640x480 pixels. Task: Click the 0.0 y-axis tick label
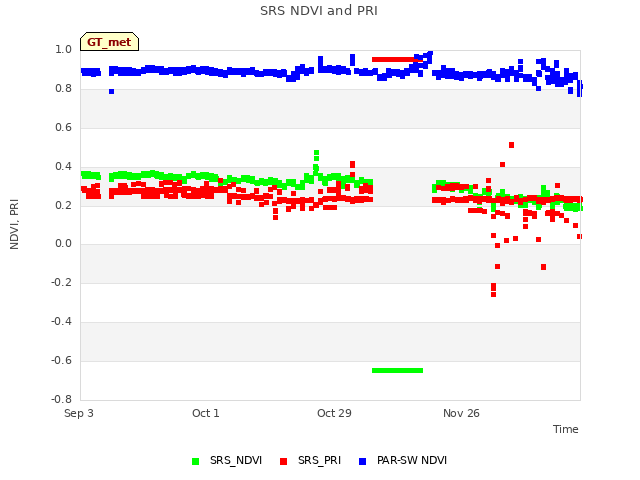[x=63, y=244]
